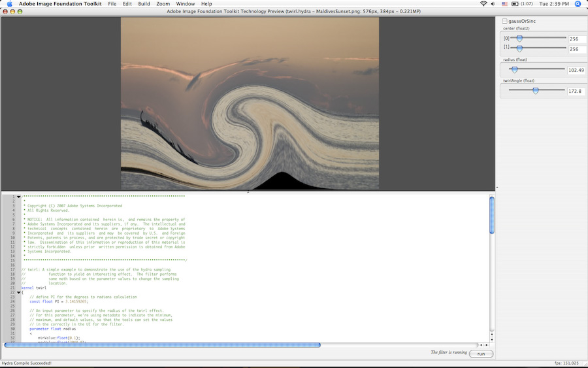Click the volume speaker icon
The width and height of the screenshot is (588, 368).
click(x=494, y=4)
